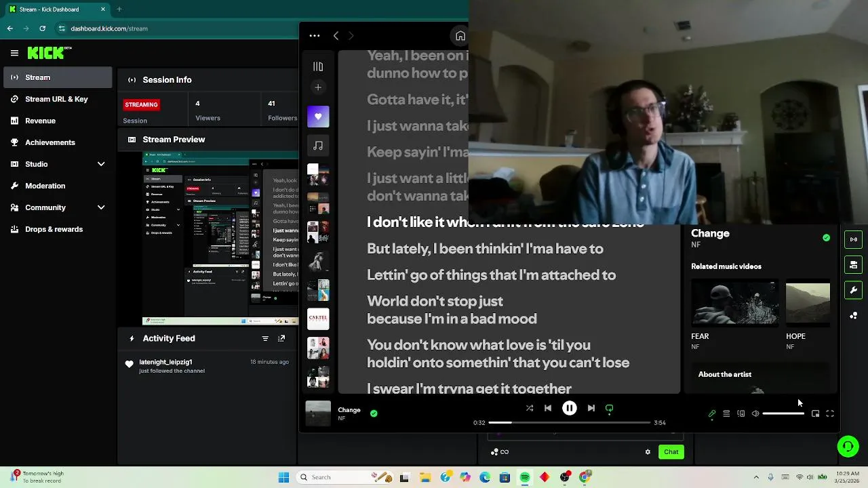Click the lyric 'But lately, I been thinkin''
Image resolution: width=868 pixels, height=488 pixels.
point(485,249)
